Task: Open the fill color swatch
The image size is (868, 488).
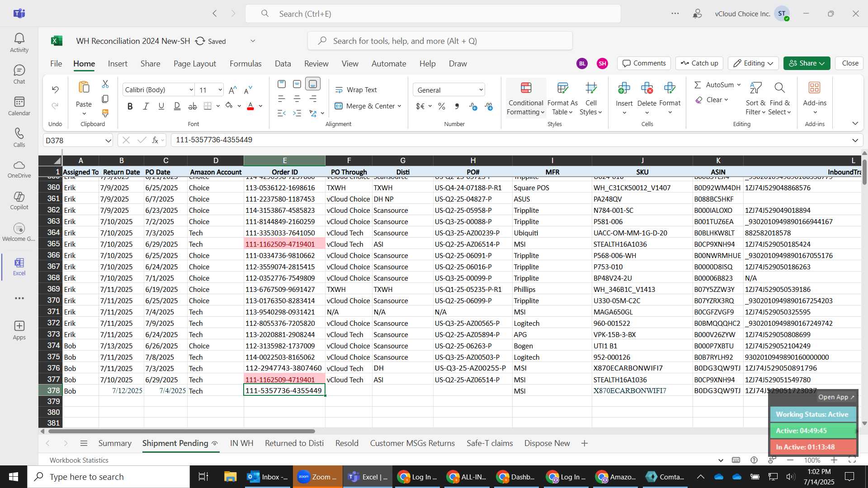Action: [x=229, y=106]
